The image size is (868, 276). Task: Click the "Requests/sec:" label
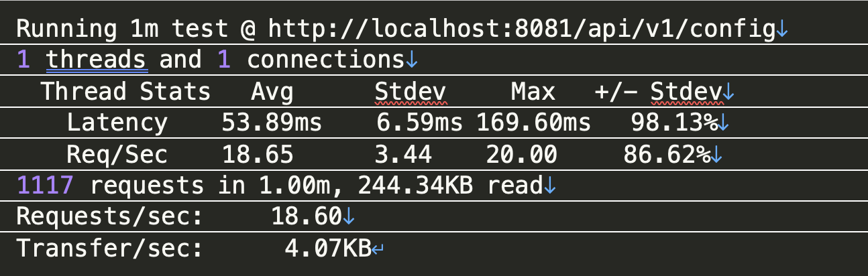click(x=109, y=216)
